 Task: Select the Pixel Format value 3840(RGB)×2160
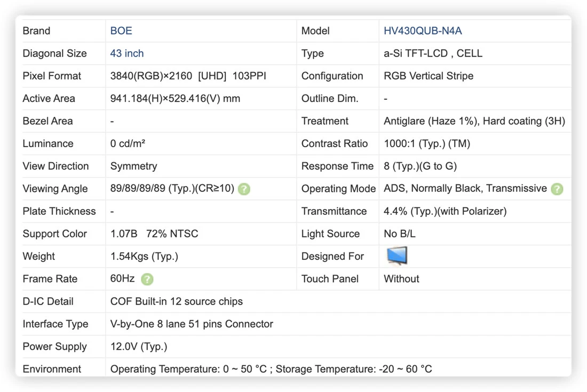[151, 76]
